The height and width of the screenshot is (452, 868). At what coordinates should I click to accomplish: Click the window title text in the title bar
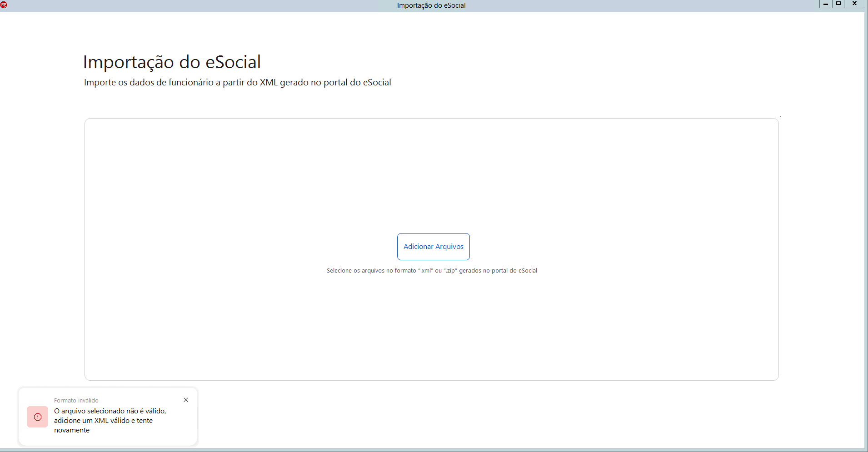431,5
